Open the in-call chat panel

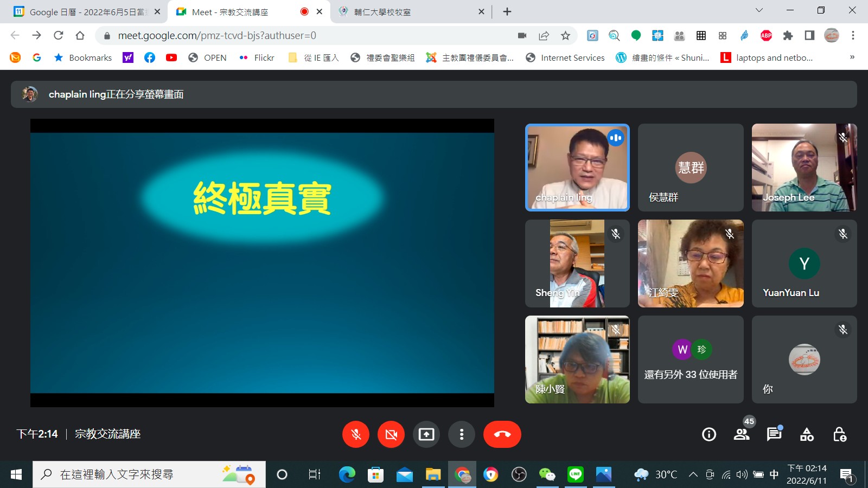[x=774, y=434]
